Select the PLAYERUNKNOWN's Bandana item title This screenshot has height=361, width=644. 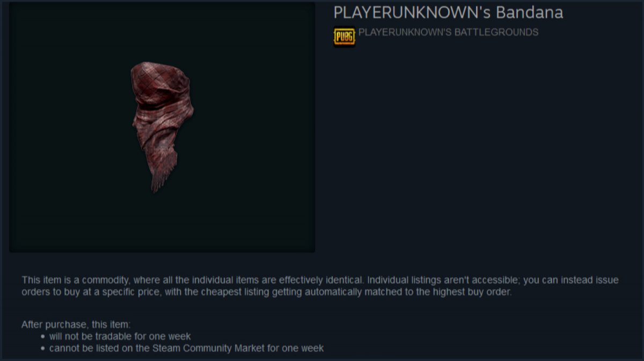click(x=448, y=12)
